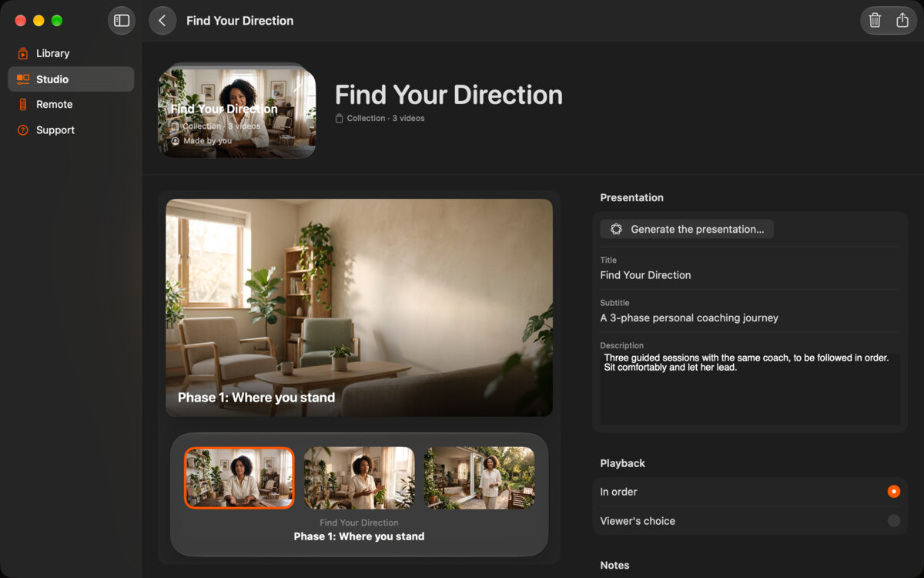The width and height of the screenshot is (924, 578).
Task: Click 'Made by you' on cover art
Action: click(x=207, y=141)
